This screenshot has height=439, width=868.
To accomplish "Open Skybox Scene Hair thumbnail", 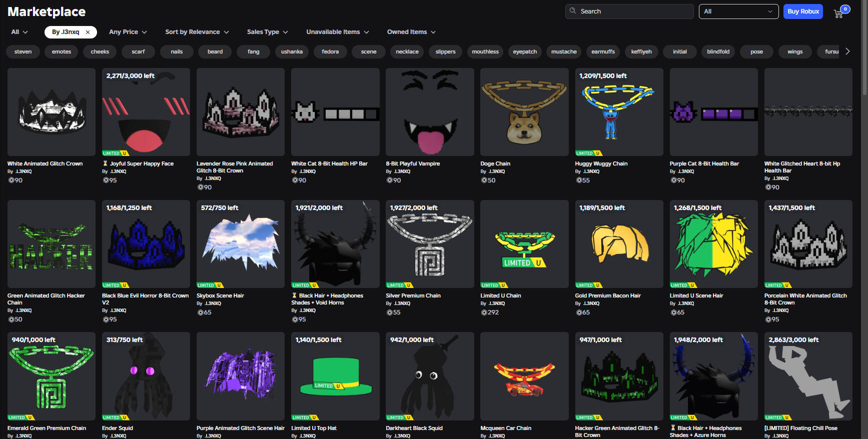I will pyautogui.click(x=241, y=244).
